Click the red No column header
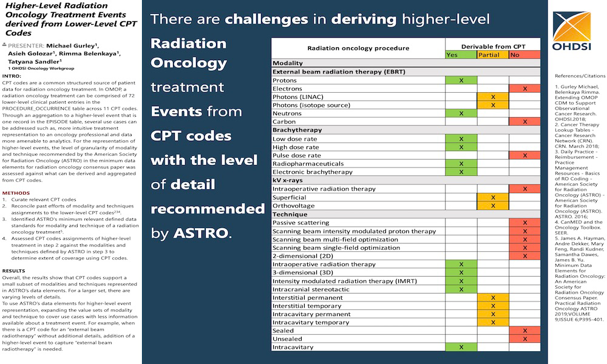607x364 pixels. (x=524, y=55)
